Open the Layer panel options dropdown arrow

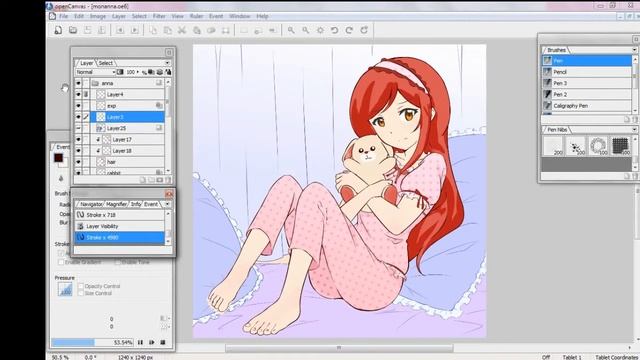click(x=167, y=63)
